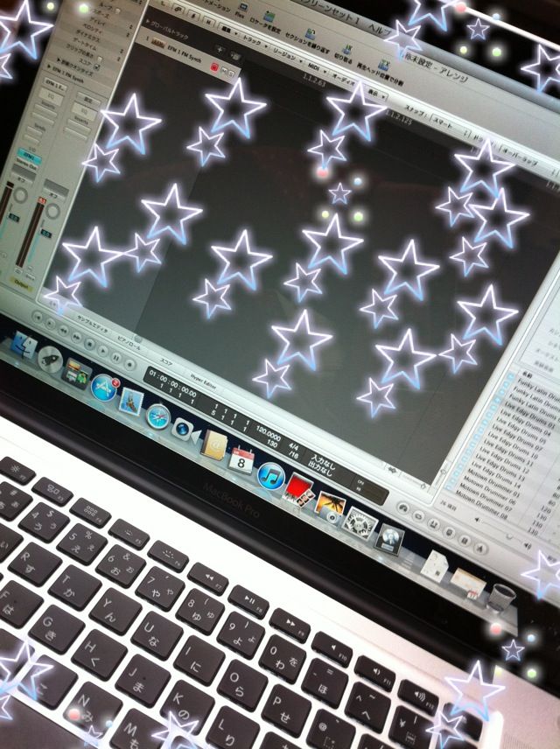The height and width of the screenshot is (749, 560).
Task: Switch to the Hyper Editor tab
Action: pyautogui.click(x=203, y=382)
